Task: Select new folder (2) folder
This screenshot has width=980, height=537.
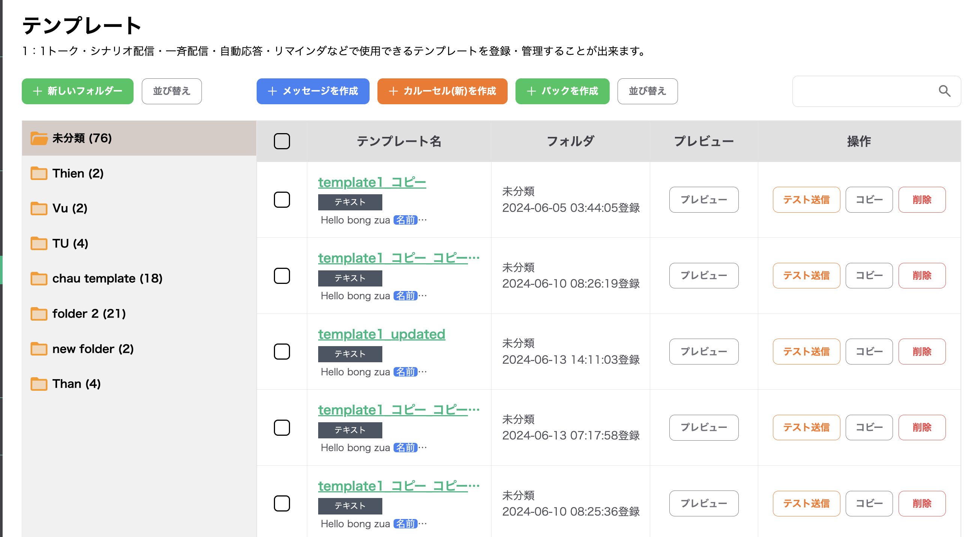Action: (x=139, y=349)
